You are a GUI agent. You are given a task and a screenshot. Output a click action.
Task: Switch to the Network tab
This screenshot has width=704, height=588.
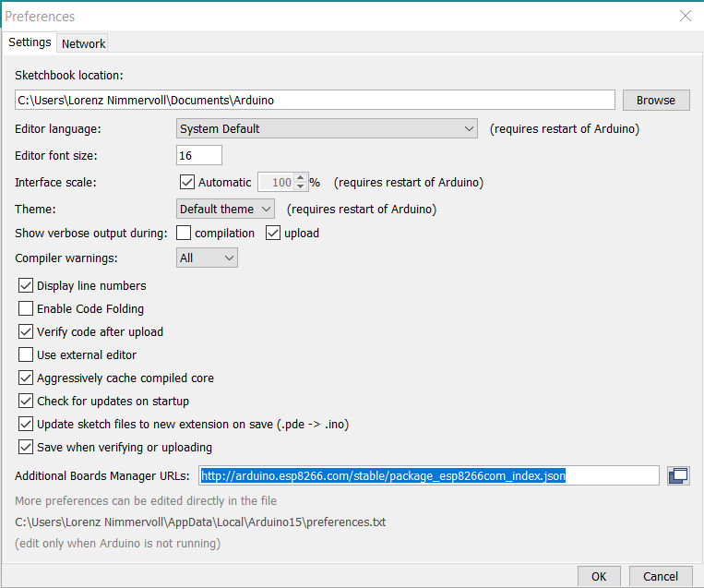coord(83,43)
